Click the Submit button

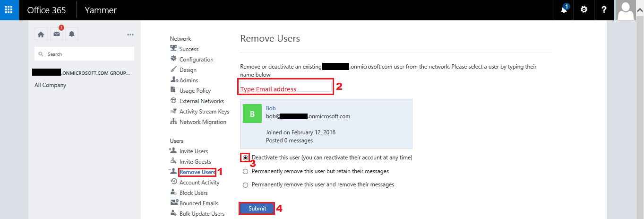click(257, 209)
